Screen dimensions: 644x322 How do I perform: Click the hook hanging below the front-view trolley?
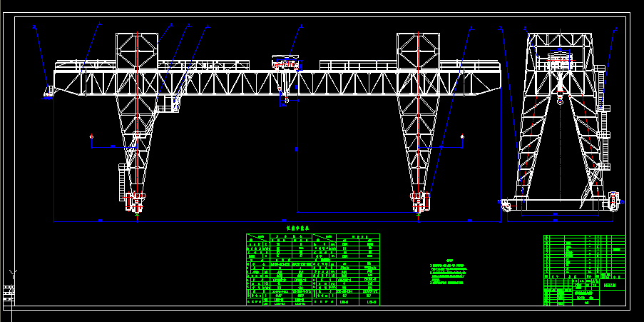click(x=285, y=101)
